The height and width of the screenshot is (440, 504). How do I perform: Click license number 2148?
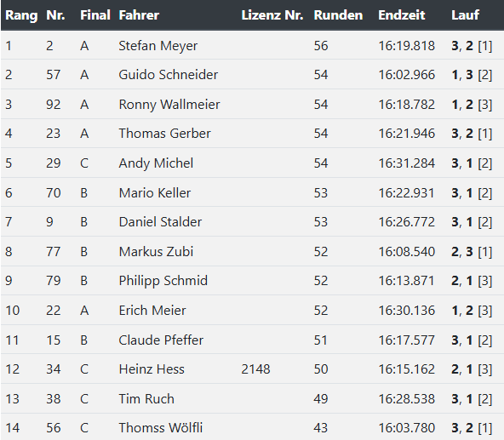[255, 369]
